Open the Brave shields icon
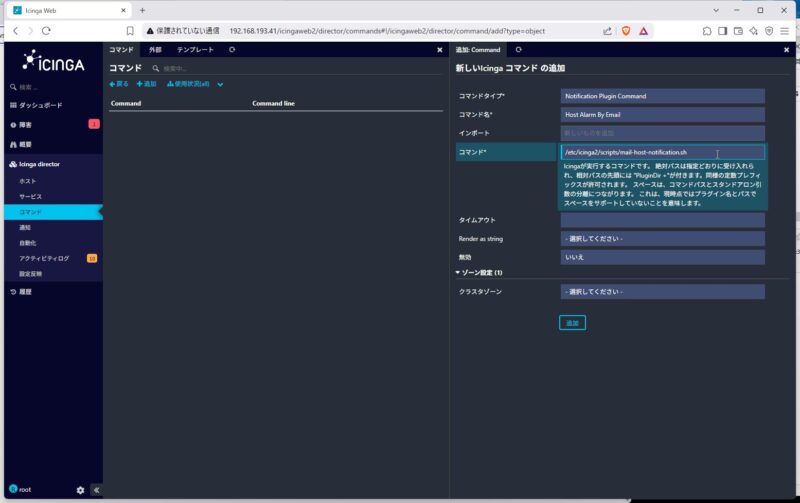This screenshot has width=800, height=503. click(626, 31)
